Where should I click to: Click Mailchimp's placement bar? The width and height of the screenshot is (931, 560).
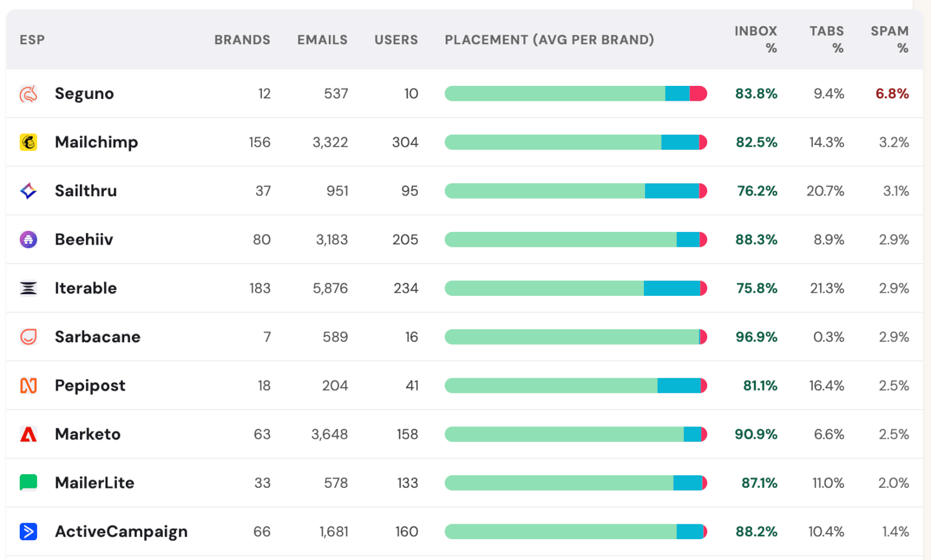coord(576,142)
